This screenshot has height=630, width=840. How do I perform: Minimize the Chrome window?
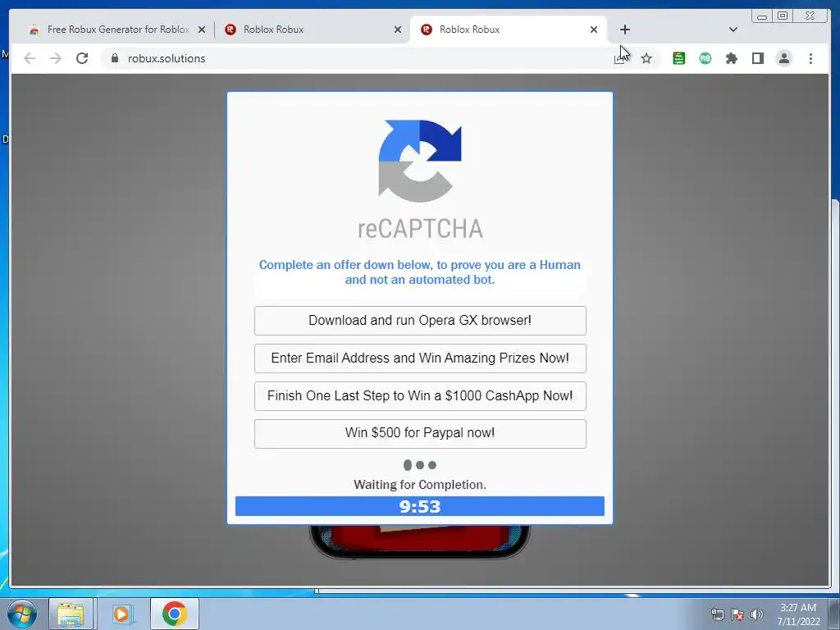pyautogui.click(x=762, y=16)
